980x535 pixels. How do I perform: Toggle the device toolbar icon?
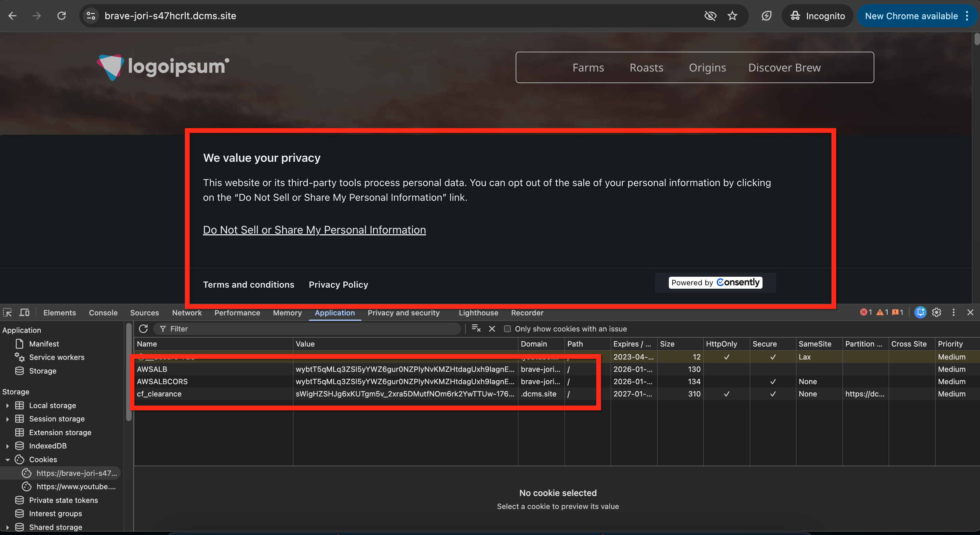tap(24, 312)
